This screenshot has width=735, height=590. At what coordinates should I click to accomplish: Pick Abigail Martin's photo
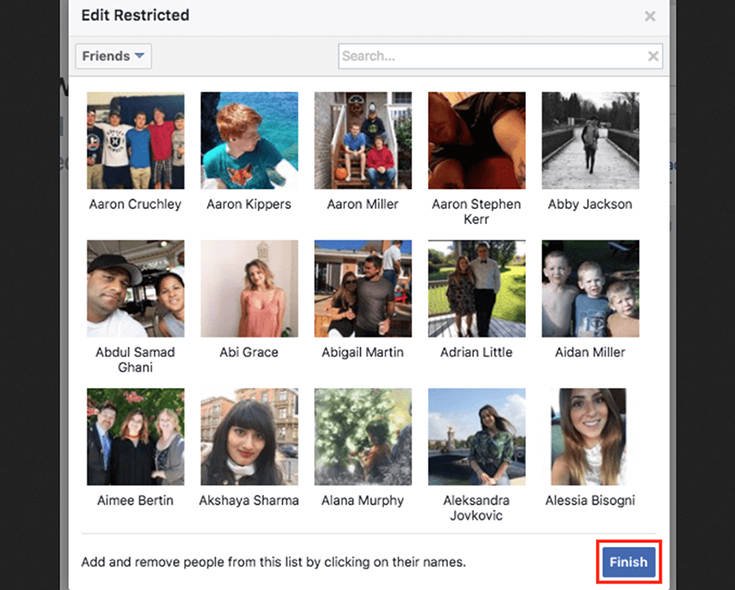[x=363, y=289]
